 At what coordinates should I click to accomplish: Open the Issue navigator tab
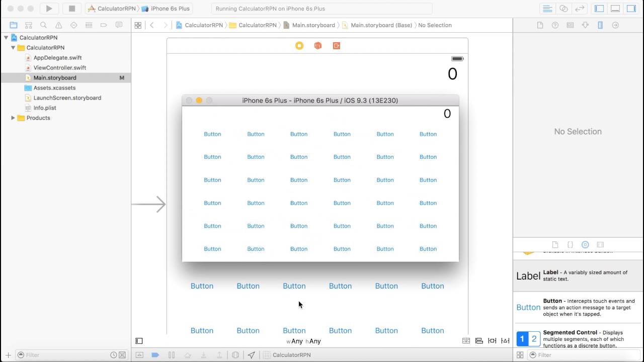(x=59, y=25)
